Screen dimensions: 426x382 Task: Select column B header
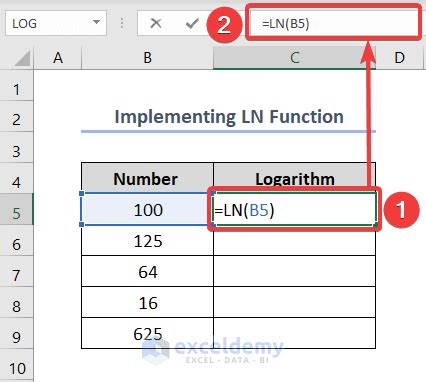click(x=147, y=58)
